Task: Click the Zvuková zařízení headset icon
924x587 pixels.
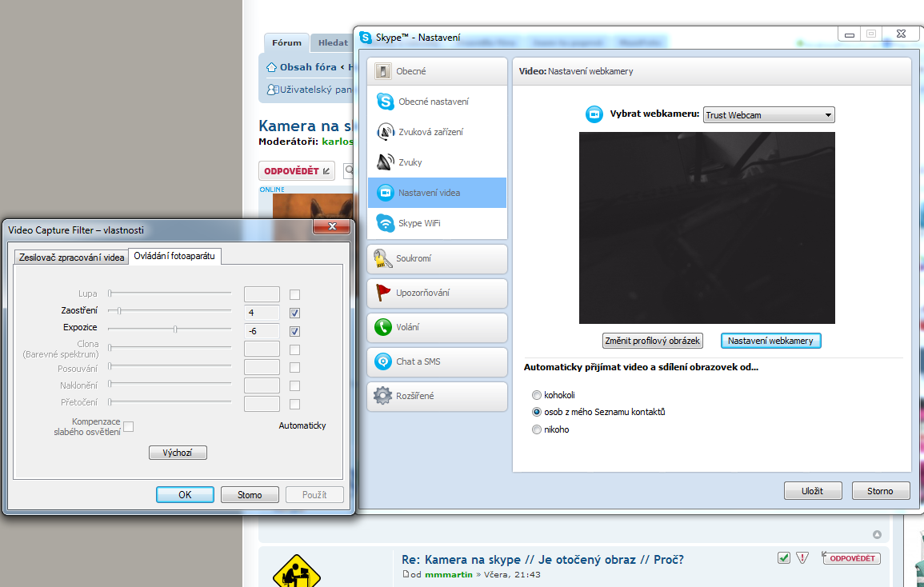Action: pyautogui.click(x=386, y=132)
